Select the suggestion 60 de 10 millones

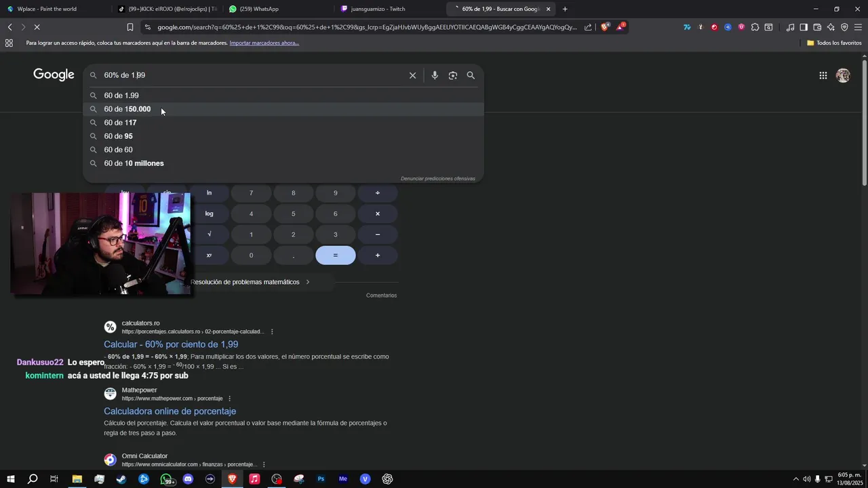[x=283, y=163]
